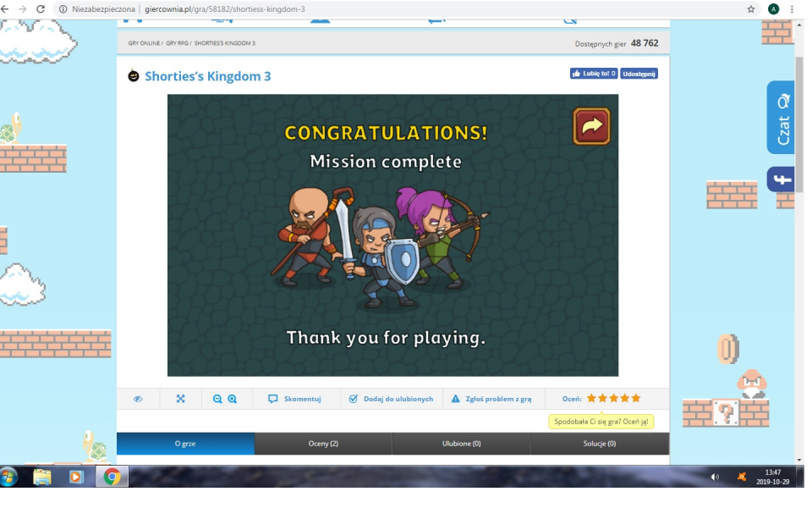
Task: Open the Ulubione (0) tab
Action: (x=461, y=444)
